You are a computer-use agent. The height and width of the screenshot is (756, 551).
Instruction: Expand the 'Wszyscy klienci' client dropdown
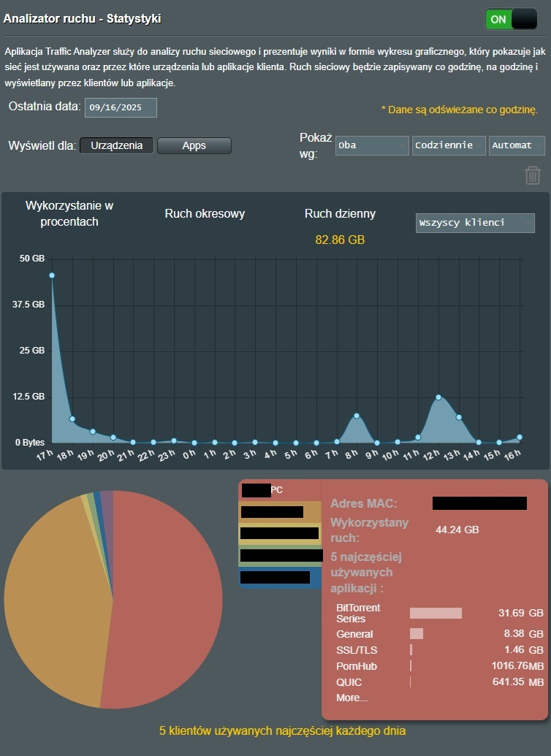[x=475, y=223]
